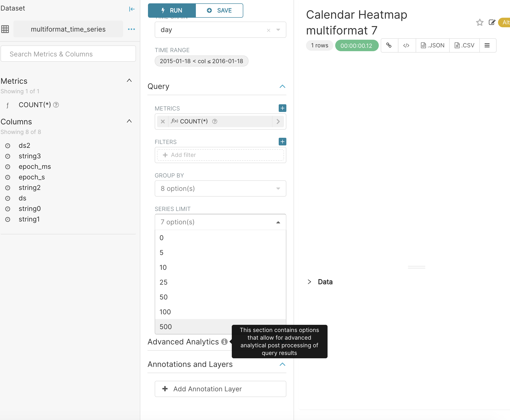Download query results as .JSON
510x420 pixels.
(x=432, y=45)
